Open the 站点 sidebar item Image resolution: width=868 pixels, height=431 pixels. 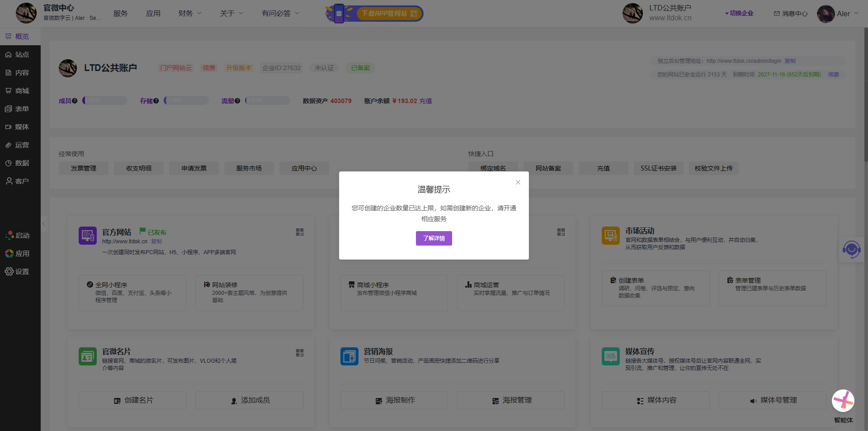[x=21, y=55]
